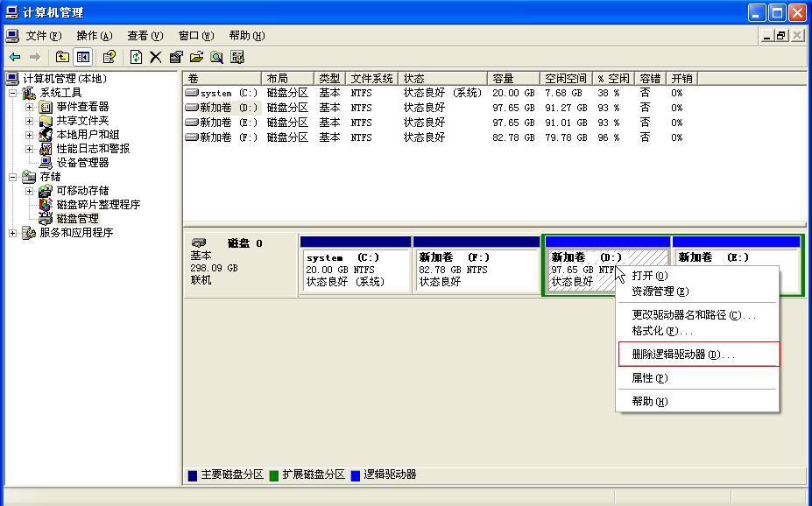The height and width of the screenshot is (506, 812).
Task: Click the 计算机管理 title bar icon
Action: (x=12, y=12)
